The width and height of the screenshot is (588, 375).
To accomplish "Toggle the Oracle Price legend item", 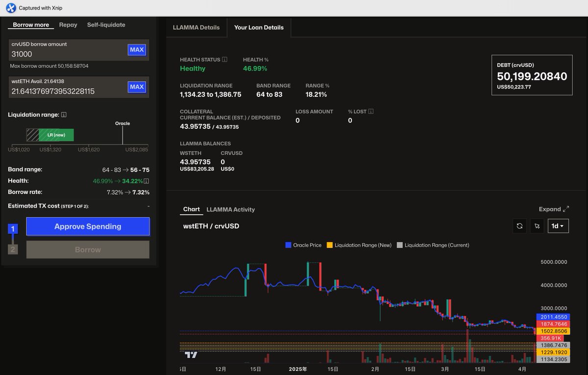I will click(x=303, y=245).
